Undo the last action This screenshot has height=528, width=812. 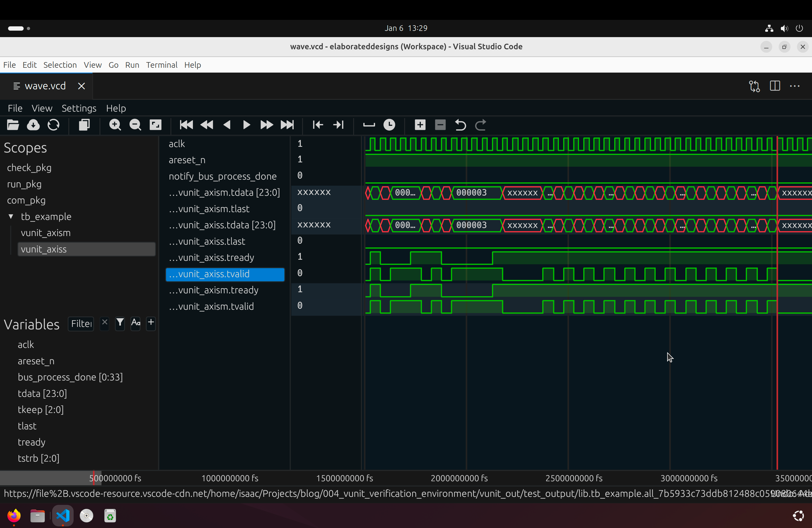(461, 125)
